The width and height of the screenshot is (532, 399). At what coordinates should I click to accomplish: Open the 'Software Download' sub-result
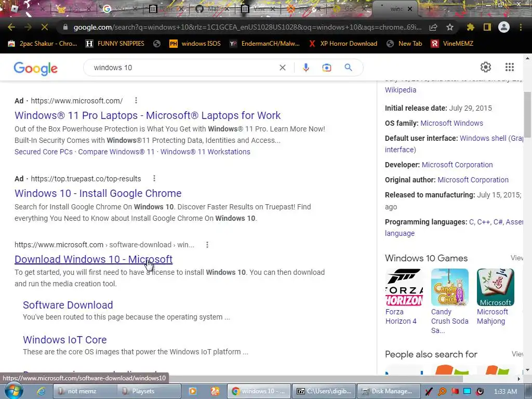click(x=68, y=305)
